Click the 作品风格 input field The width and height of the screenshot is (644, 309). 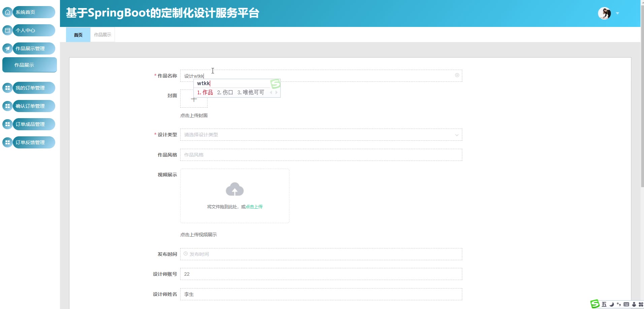[321, 155]
